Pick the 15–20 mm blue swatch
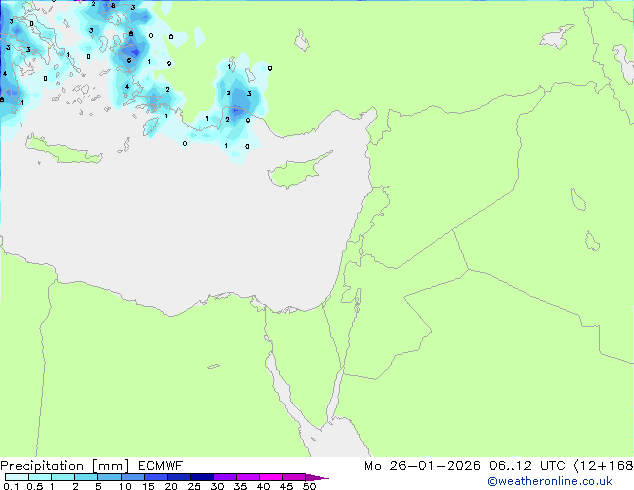Image resolution: width=634 pixels, height=490 pixels. [155, 477]
